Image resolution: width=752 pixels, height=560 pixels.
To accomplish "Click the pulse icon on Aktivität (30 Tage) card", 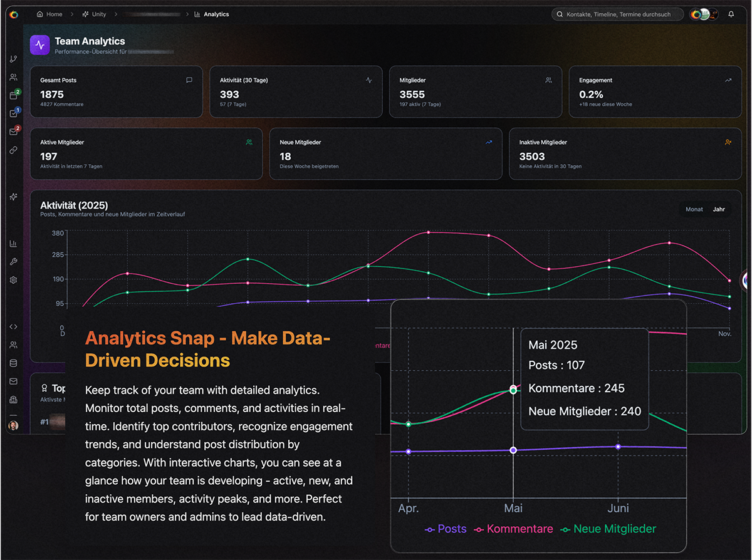I will pos(369,80).
